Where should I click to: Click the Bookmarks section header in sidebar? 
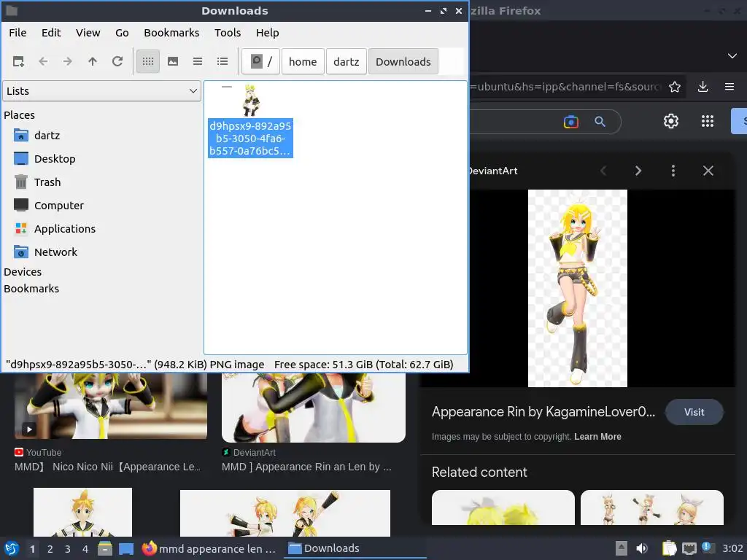click(x=31, y=289)
